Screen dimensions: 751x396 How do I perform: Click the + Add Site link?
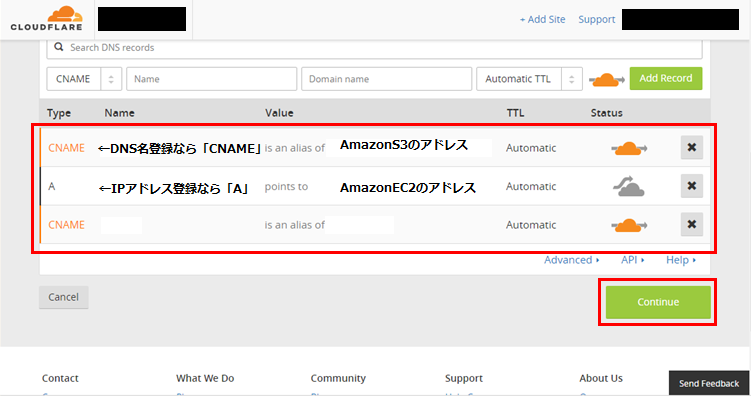[542, 20]
